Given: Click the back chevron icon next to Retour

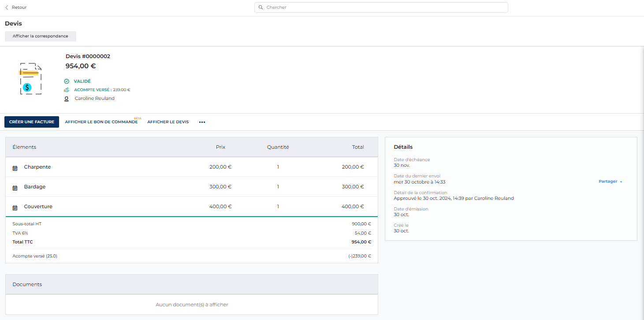Looking at the screenshot, I should (7, 7).
